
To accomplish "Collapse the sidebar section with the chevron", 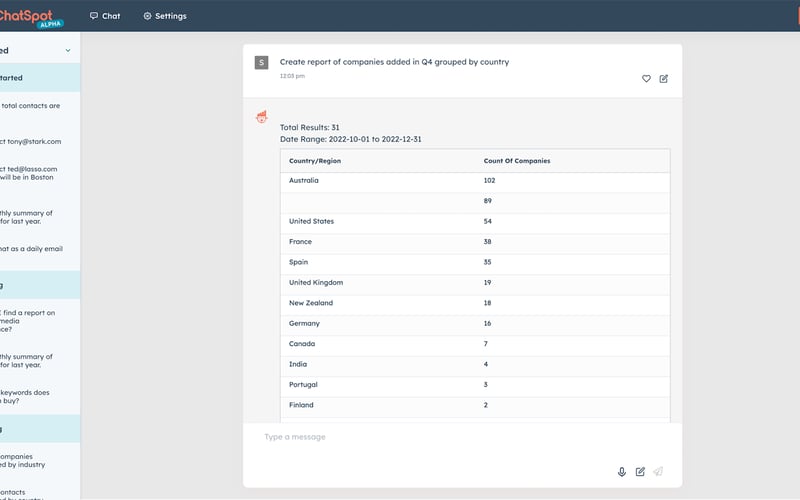I will pos(68,51).
